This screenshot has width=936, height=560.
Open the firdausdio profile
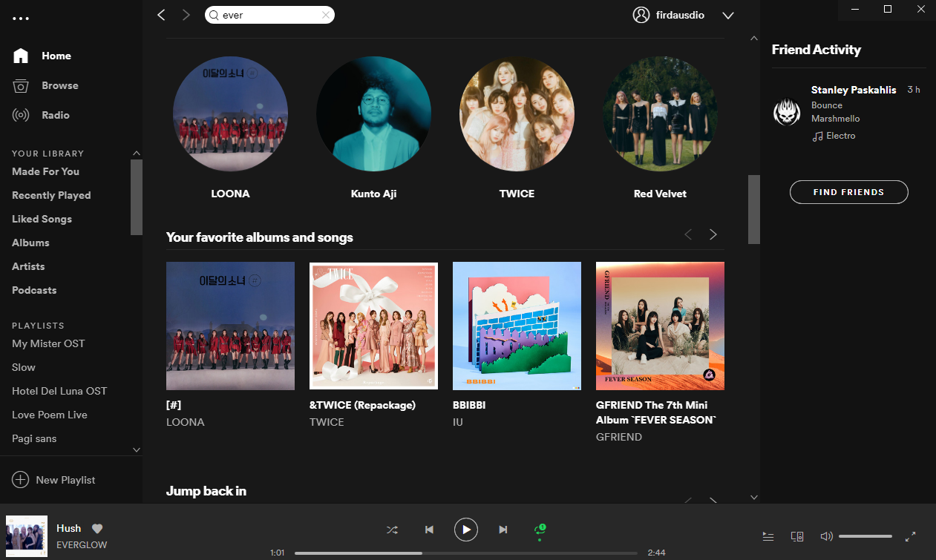pos(681,15)
